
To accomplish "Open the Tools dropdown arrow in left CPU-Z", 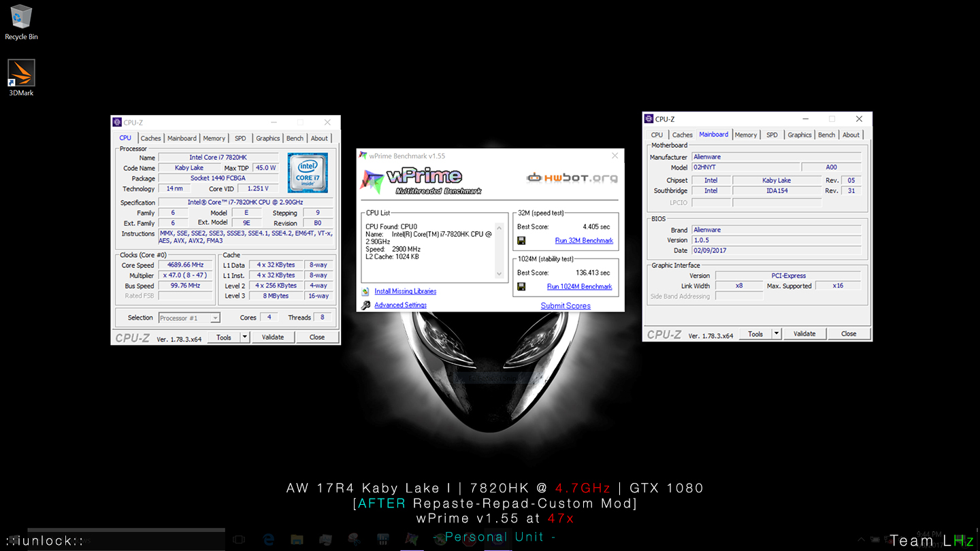I will 245,337.
